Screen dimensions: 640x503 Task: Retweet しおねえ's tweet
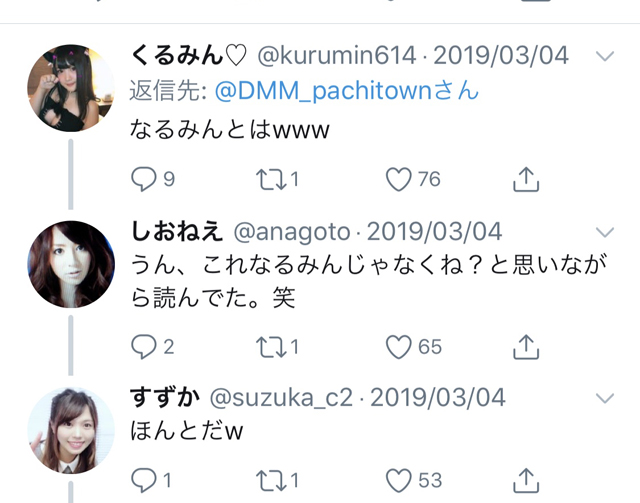[x=271, y=347]
